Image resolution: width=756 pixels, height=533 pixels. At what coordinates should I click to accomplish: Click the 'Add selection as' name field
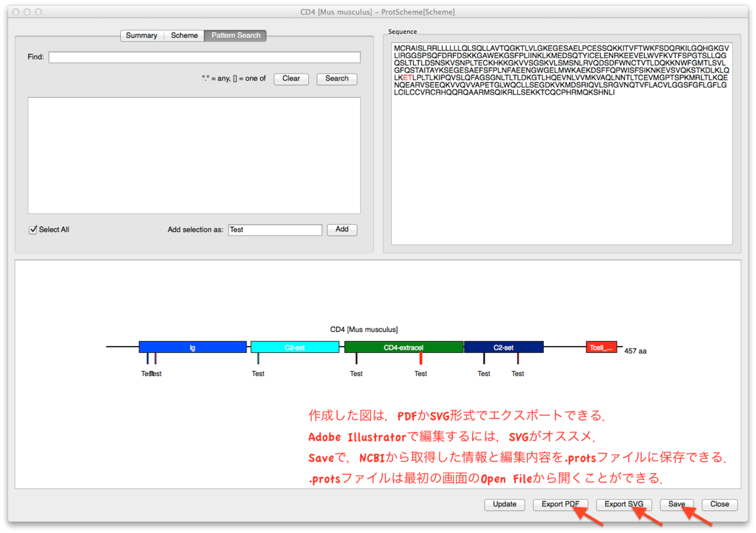275,230
